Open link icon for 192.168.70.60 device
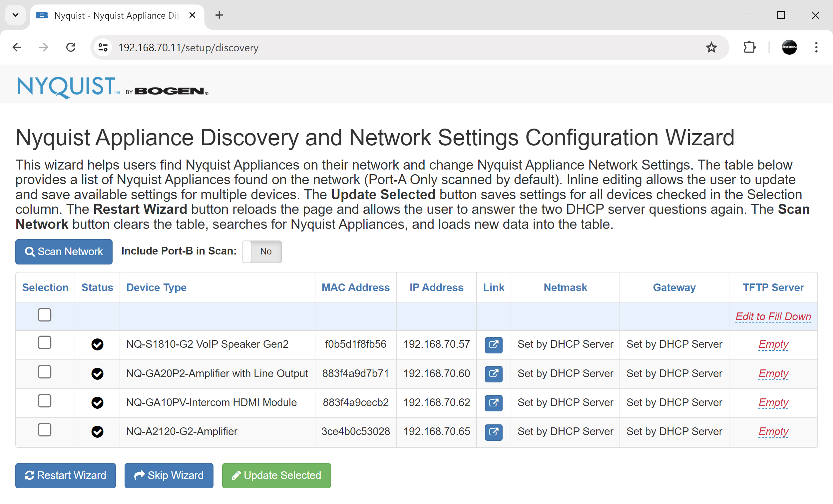 [x=493, y=374]
